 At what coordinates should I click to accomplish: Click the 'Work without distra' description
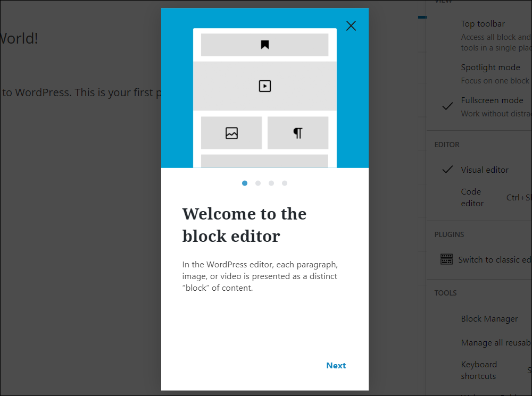(496, 114)
